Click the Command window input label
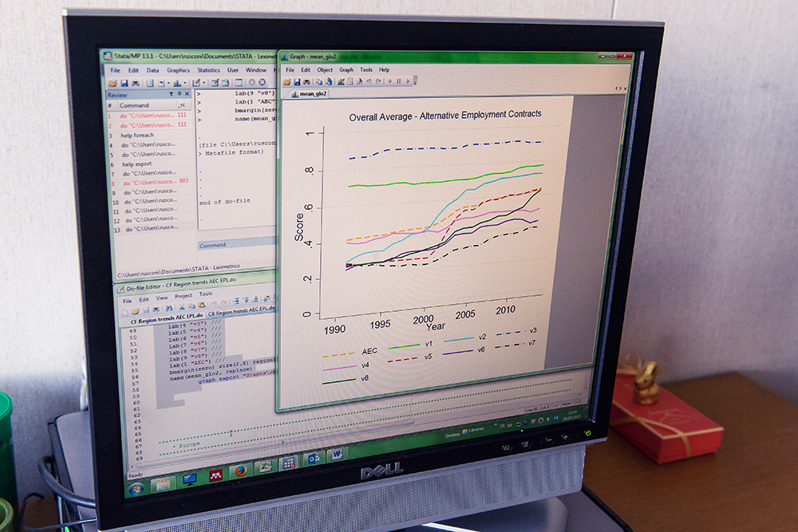Screen dimensions: 798x532 (212, 245)
